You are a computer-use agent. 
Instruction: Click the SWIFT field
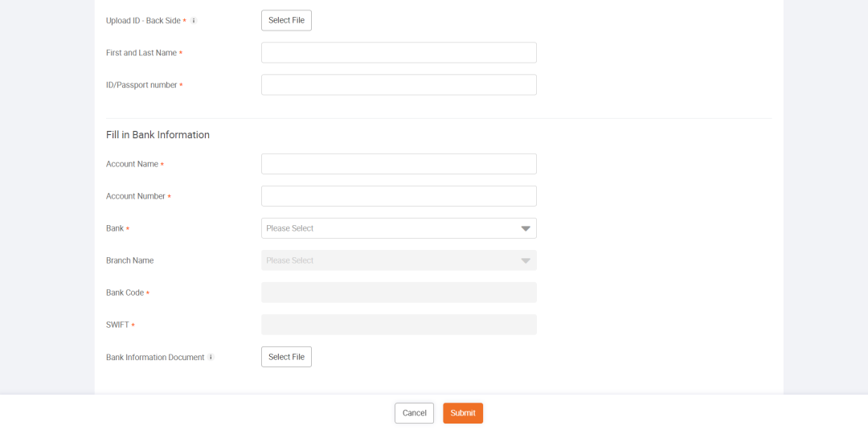(399, 325)
